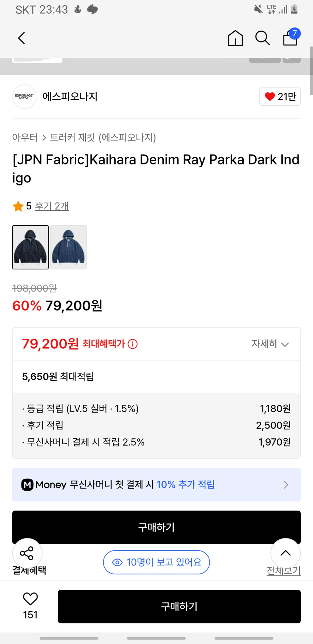Expand the 자세히 price details
The width and height of the screenshot is (313, 644).
(x=270, y=344)
